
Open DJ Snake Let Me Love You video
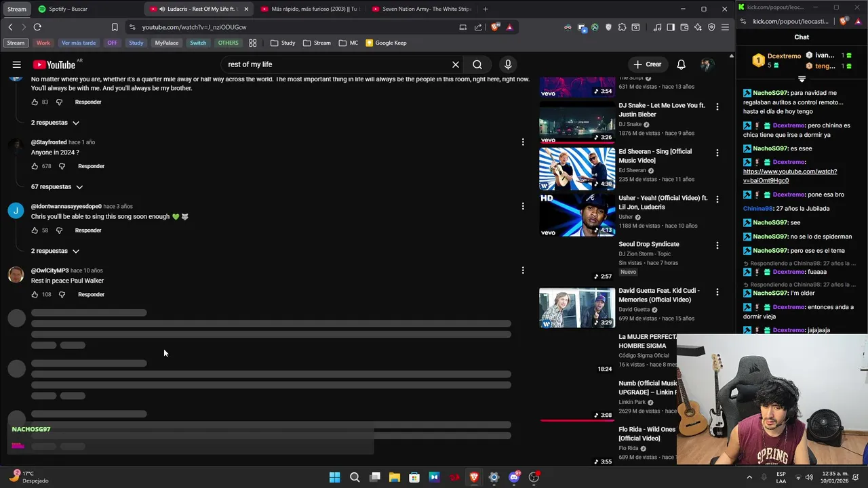point(663,110)
